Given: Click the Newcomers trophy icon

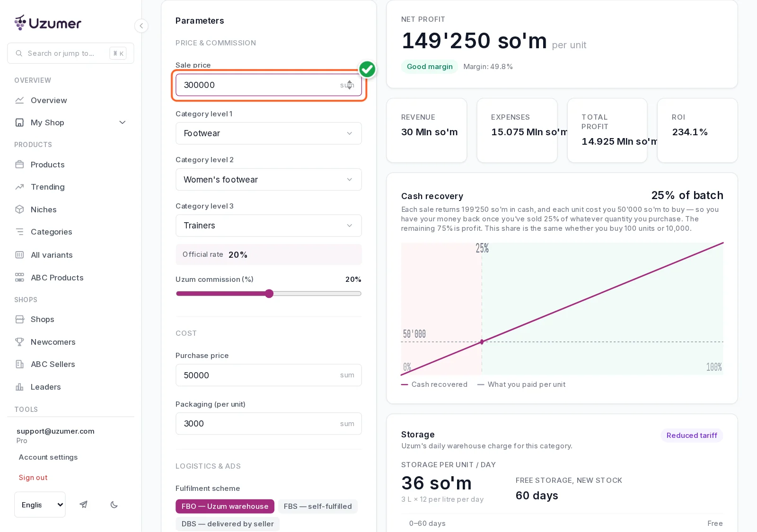Looking at the screenshot, I should click(19, 342).
